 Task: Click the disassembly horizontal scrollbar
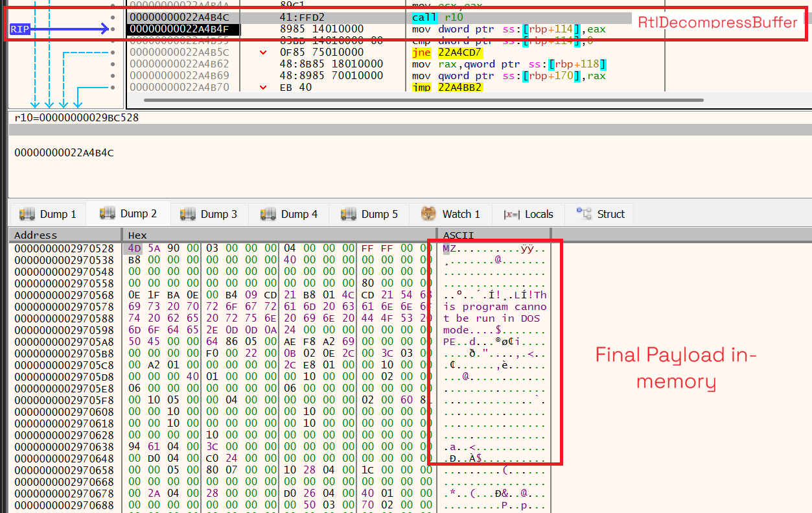point(423,101)
